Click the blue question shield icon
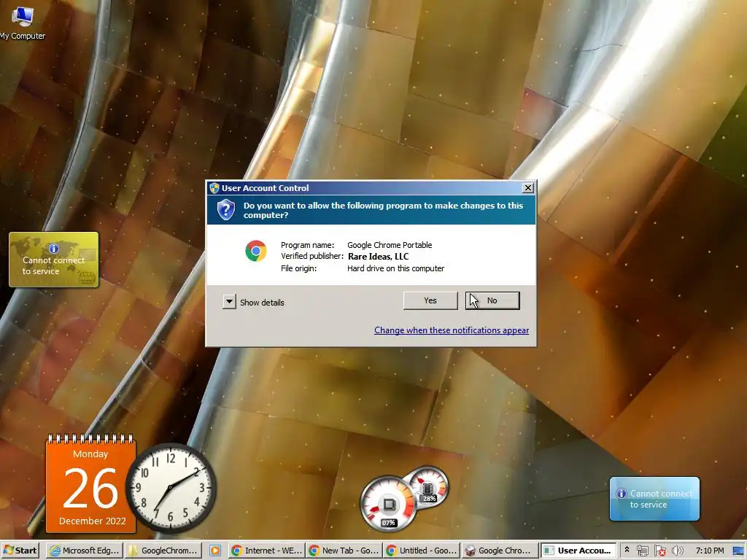The height and width of the screenshot is (560, 747). coord(226,209)
